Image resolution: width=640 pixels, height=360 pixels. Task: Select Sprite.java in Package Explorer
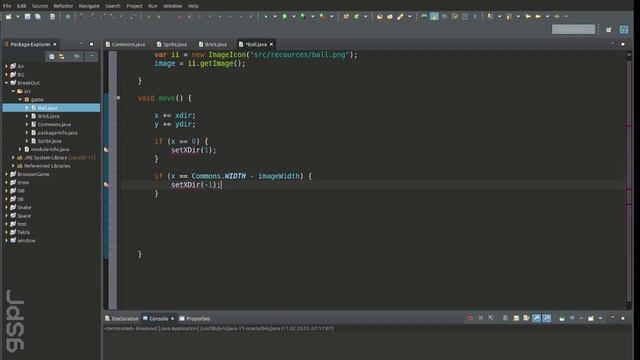(49, 141)
